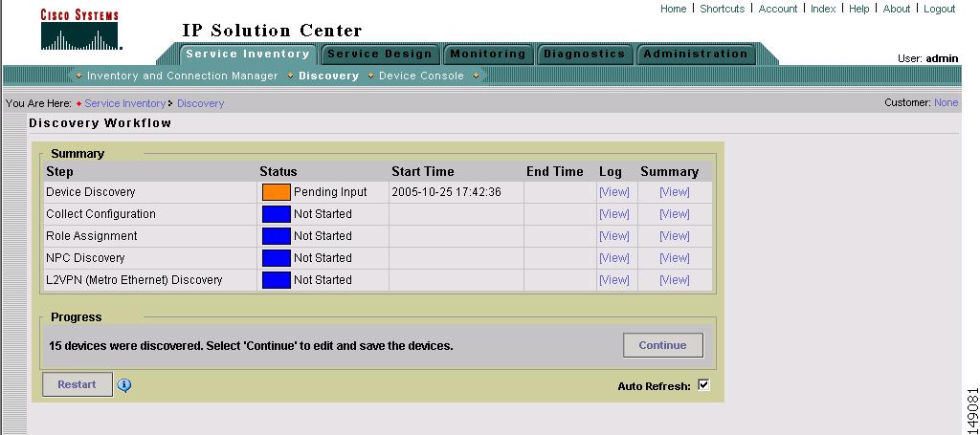Click the Start Time column header
The height and width of the screenshot is (435, 980).
[422, 172]
